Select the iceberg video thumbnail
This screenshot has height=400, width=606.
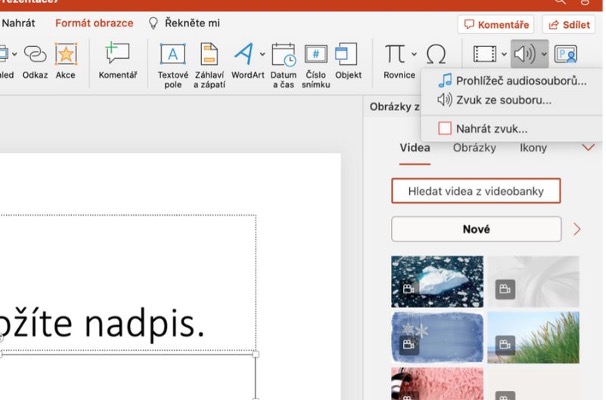point(437,281)
